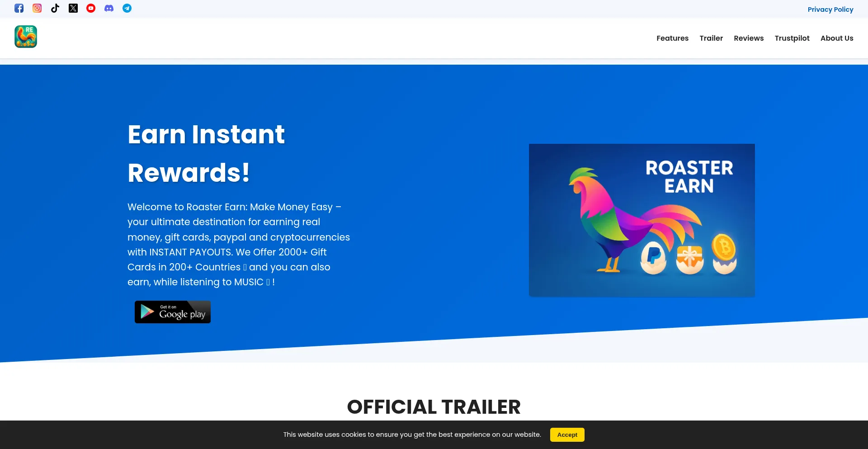Open the Instagram profile icon
This screenshot has height=449, width=868.
pos(37,8)
